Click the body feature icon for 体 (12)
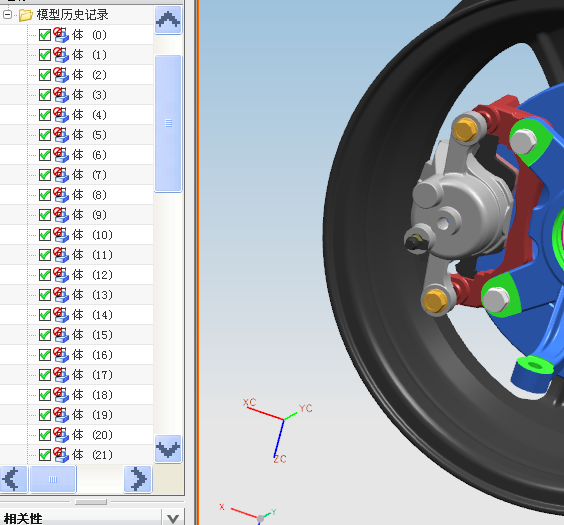Screen dimensions: 564x525 point(61,275)
